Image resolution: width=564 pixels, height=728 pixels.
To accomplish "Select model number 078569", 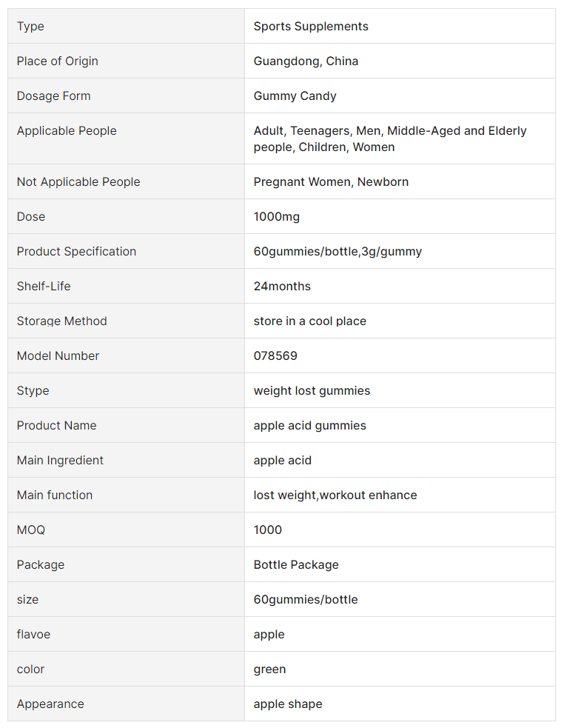I will 275,356.
